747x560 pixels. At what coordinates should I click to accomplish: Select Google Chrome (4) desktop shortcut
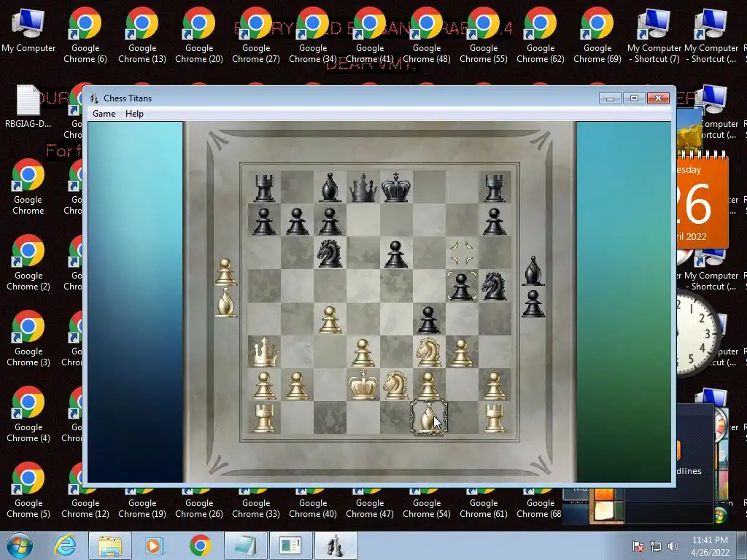click(x=28, y=414)
